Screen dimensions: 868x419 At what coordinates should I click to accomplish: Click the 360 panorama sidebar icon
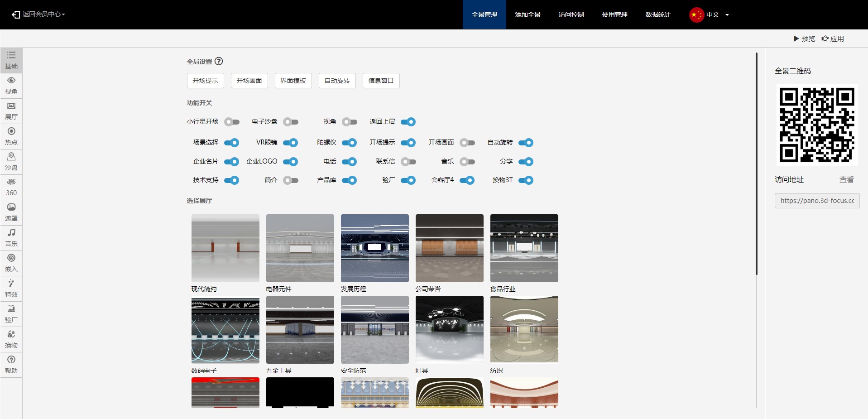(11, 187)
